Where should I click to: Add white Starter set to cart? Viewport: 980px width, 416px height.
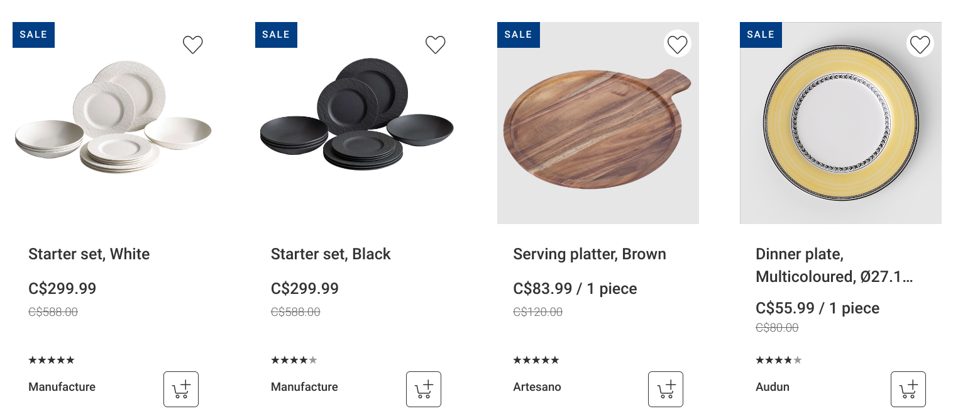coord(181,389)
